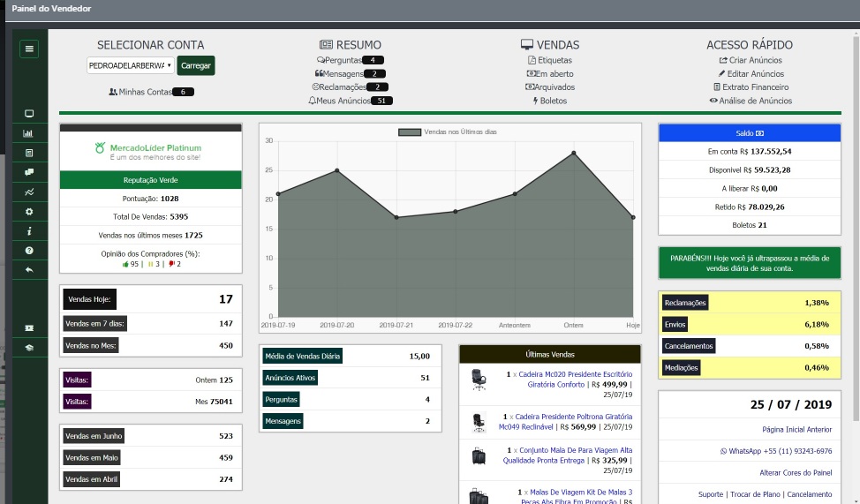Click the green thumbs-up opinion icon

(125, 264)
